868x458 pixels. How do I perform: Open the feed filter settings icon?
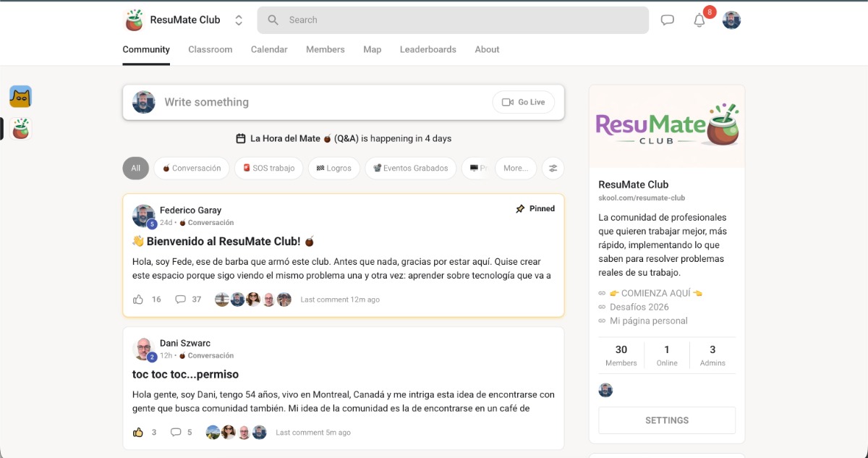click(x=553, y=168)
